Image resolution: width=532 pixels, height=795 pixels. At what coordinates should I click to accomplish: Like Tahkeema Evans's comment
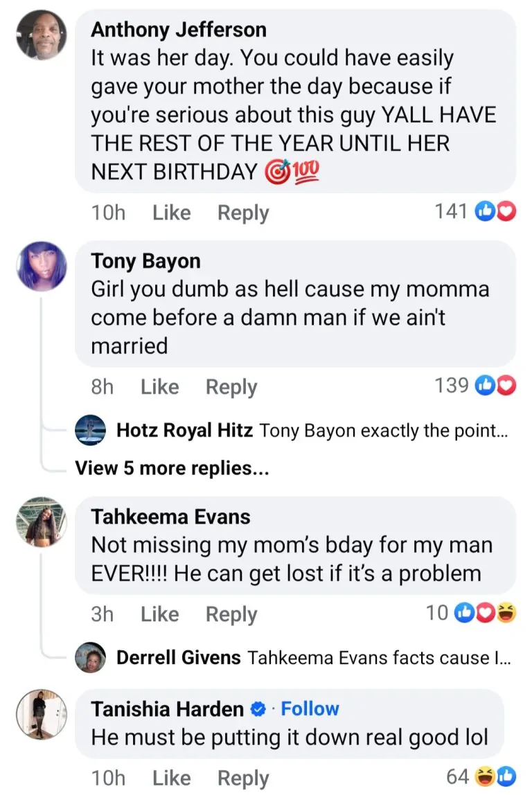[x=159, y=614]
